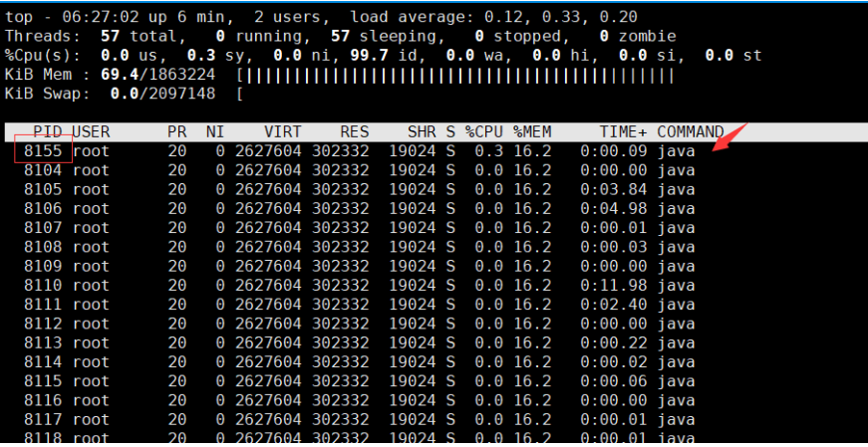
Task: Click the VIRT column header
Action: click(x=283, y=131)
